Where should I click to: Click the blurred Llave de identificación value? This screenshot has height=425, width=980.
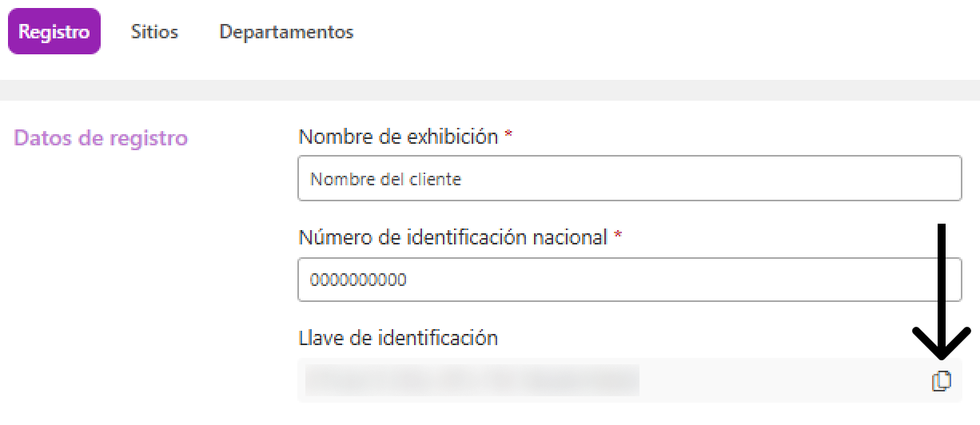[x=472, y=381]
